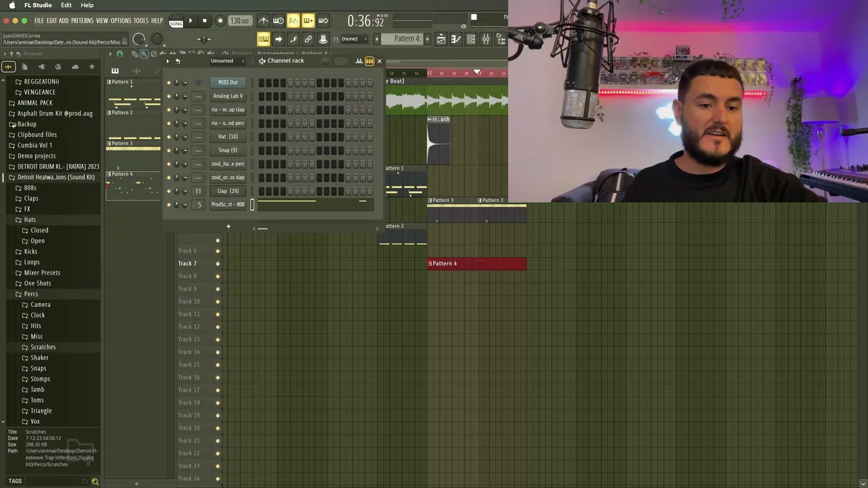Close the Channel rack window

coord(379,61)
